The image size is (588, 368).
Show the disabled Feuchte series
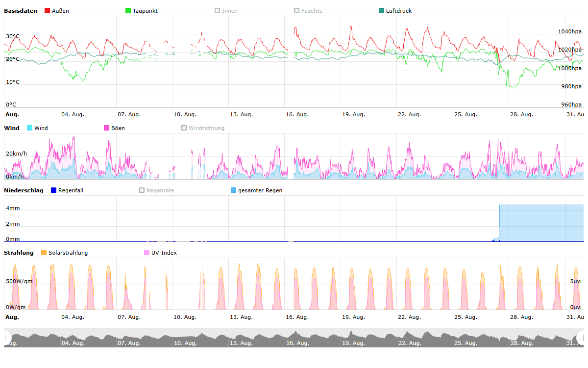[296, 11]
